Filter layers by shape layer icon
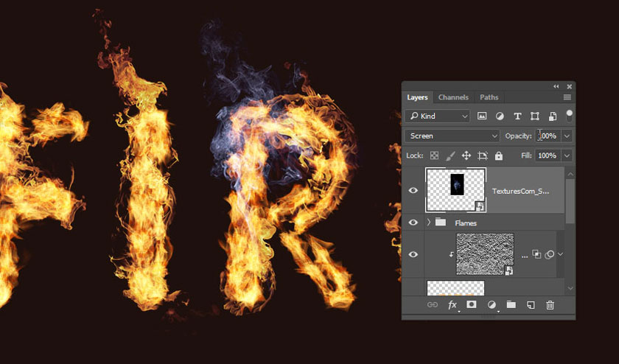The height and width of the screenshot is (364, 619). 534,116
